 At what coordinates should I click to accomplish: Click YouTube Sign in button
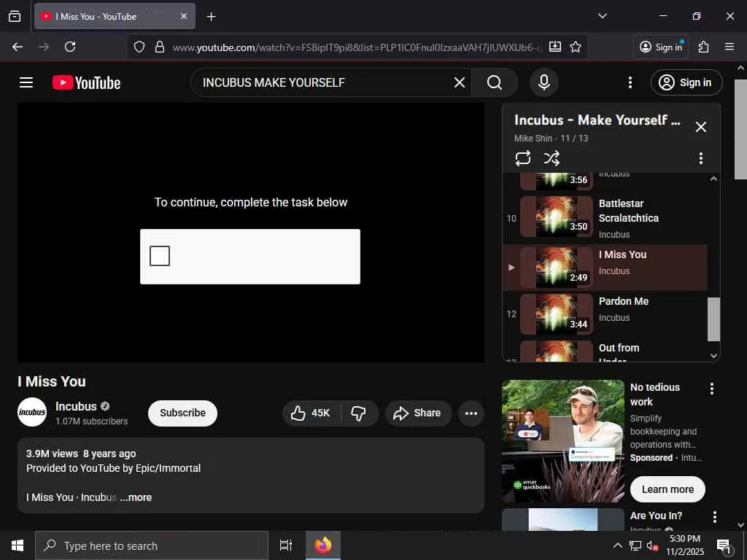tap(686, 82)
